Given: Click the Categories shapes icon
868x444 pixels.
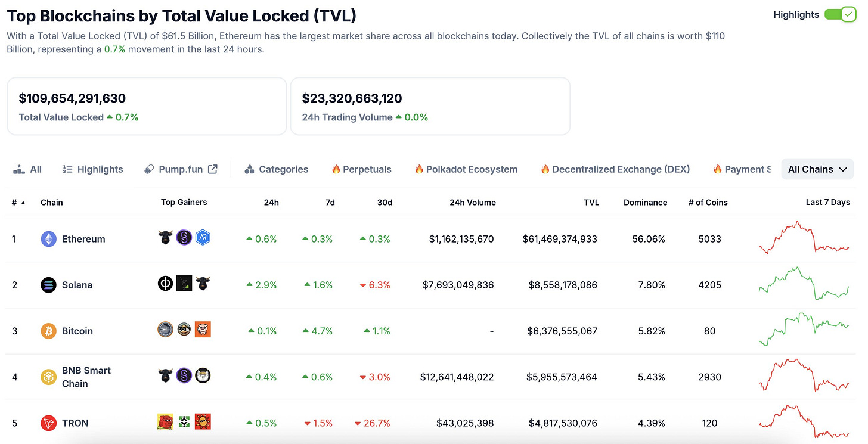Looking at the screenshot, I should pyautogui.click(x=249, y=169).
